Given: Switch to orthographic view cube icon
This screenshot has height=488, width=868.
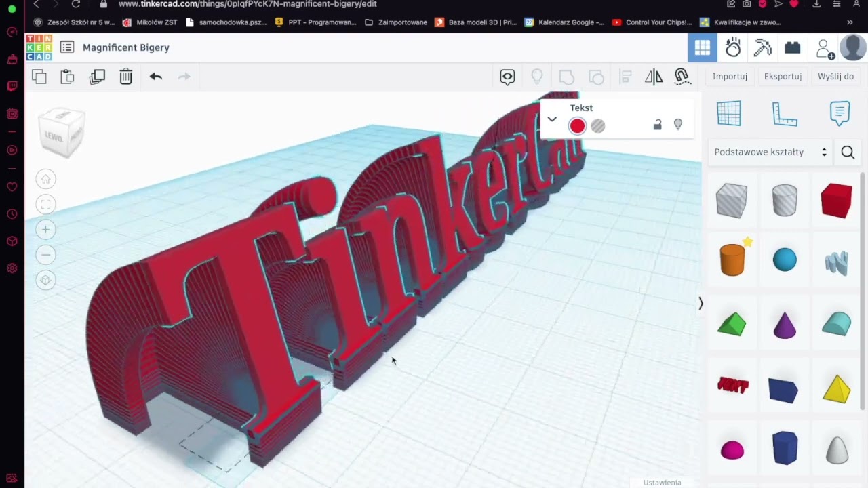Looking at the screenshot, I should point(45,280).
